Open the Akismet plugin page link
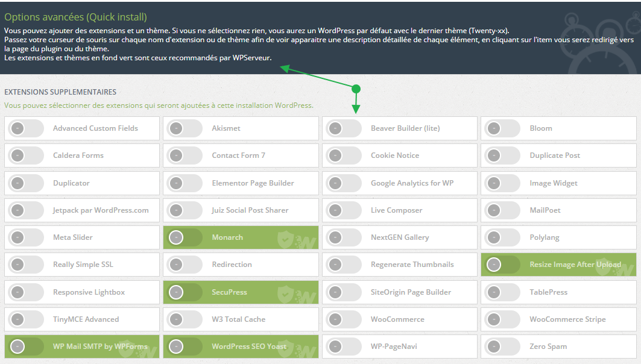This screenshot has height=364, width=641. click(x=226, y=128)
